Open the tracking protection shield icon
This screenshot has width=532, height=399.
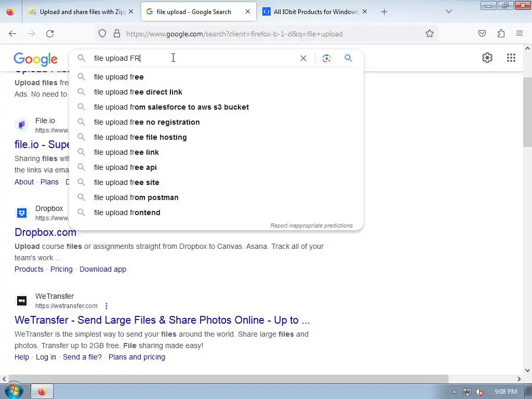(102, 34)
